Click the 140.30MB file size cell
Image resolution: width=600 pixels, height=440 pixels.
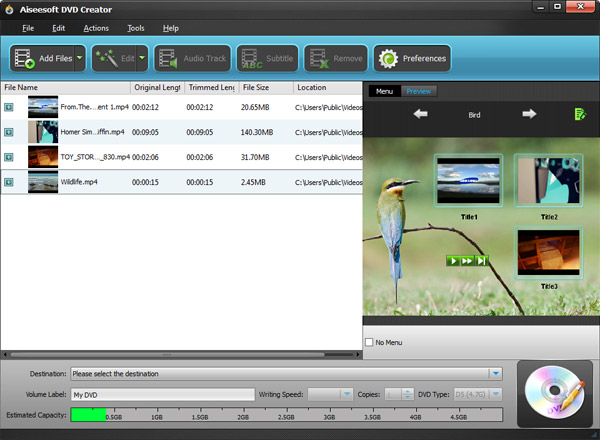point(257,132)
